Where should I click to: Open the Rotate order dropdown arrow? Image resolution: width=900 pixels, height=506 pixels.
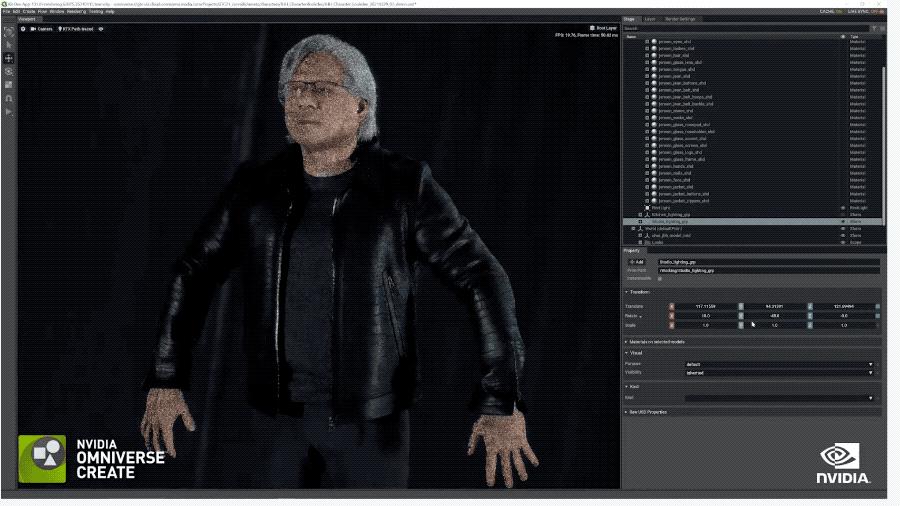point(641,316)
